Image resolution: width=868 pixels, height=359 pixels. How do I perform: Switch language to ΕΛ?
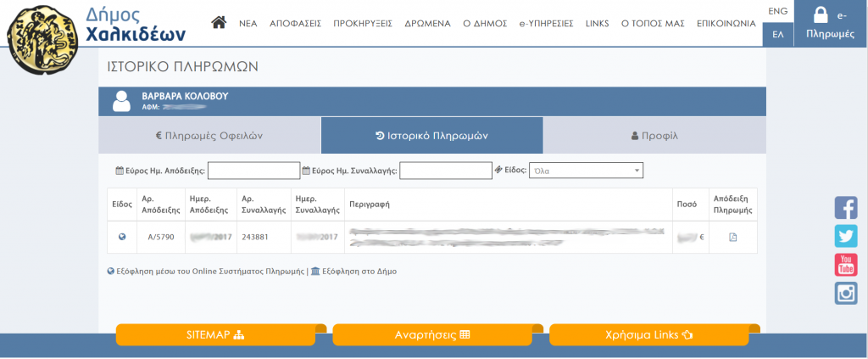coord(777,35)
